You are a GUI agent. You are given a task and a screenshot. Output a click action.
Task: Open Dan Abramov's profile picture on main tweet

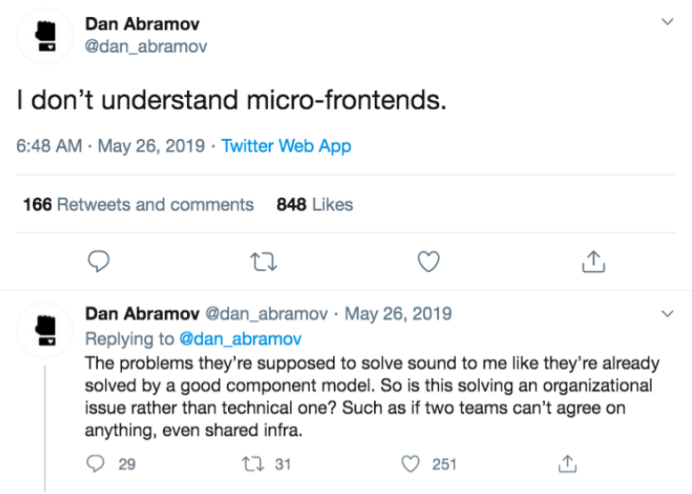tap(45, 34)
